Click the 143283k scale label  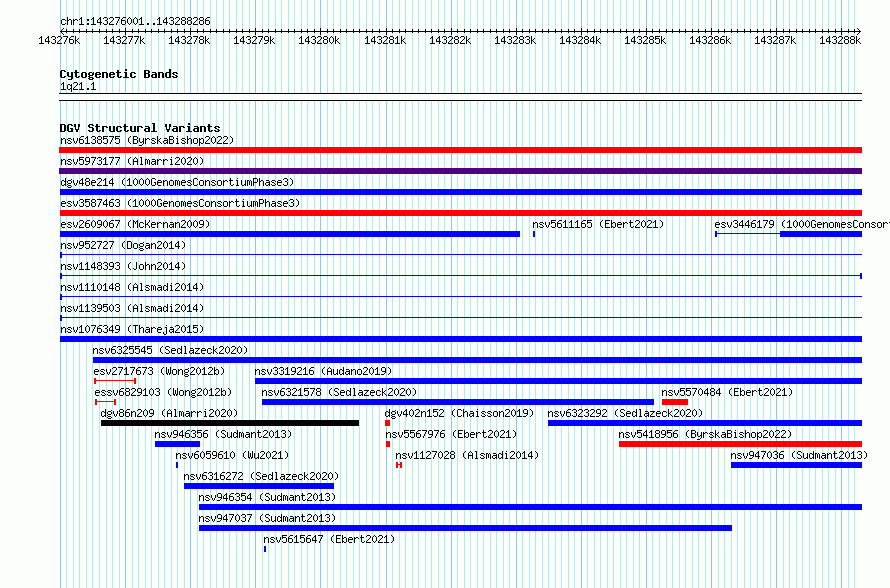[515, 40]
